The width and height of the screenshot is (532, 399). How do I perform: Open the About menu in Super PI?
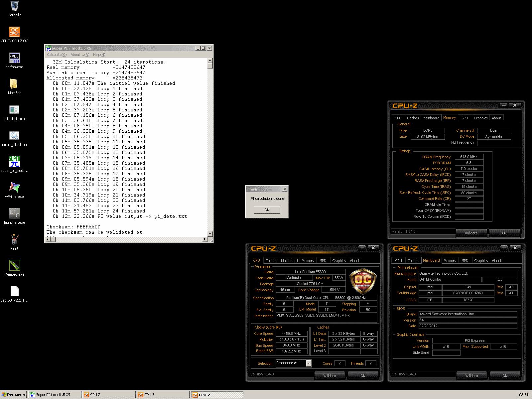[x=80, y=55]
